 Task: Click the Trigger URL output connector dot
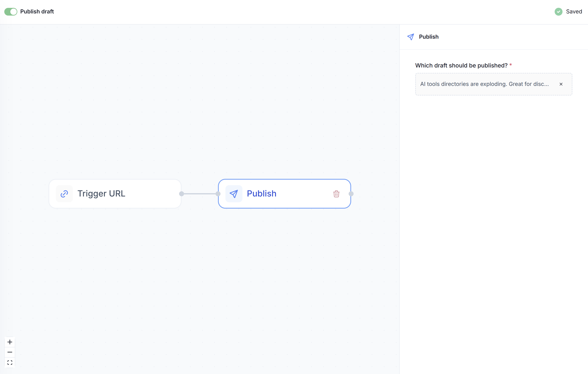181,194
